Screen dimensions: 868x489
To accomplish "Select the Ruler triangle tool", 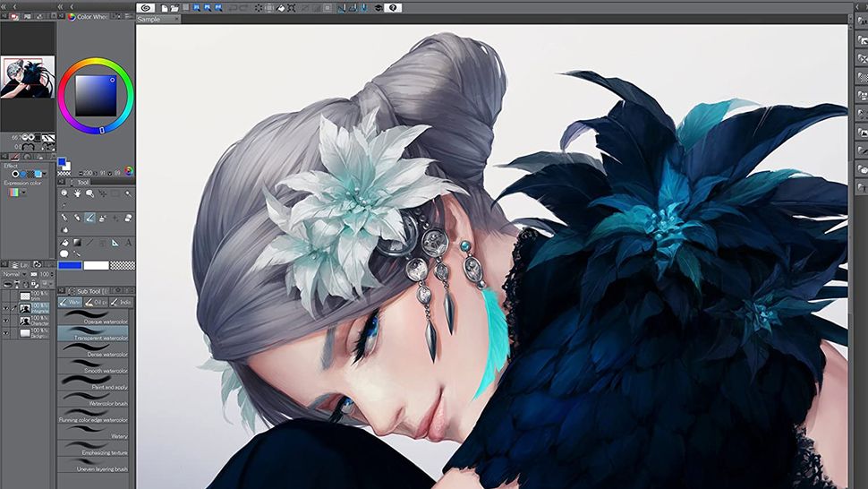I will pos(115,243).
